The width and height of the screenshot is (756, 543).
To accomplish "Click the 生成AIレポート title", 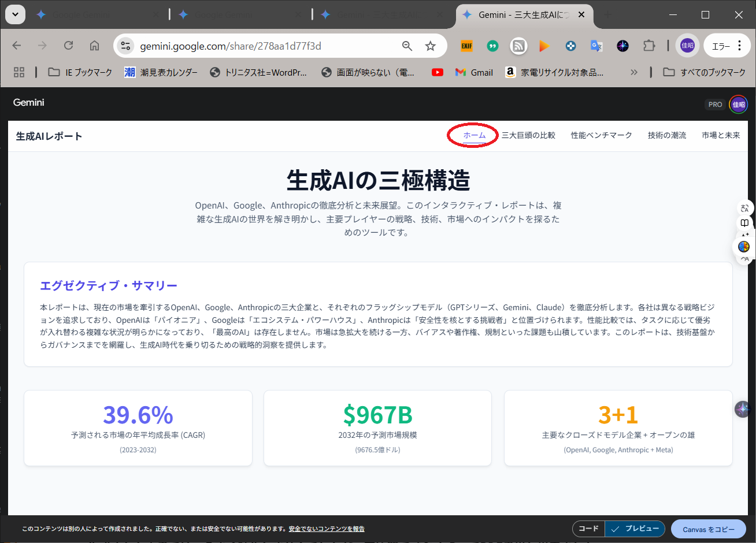I will click(49, 136).
